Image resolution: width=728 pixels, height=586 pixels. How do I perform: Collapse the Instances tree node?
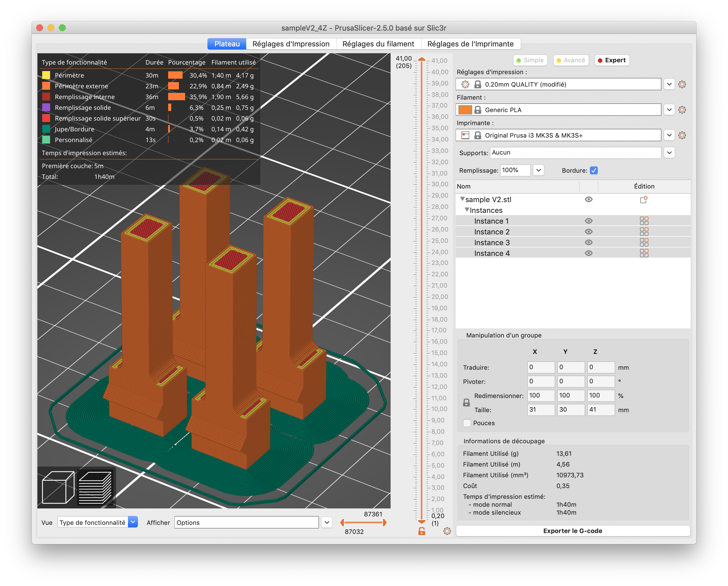(467, 210)
